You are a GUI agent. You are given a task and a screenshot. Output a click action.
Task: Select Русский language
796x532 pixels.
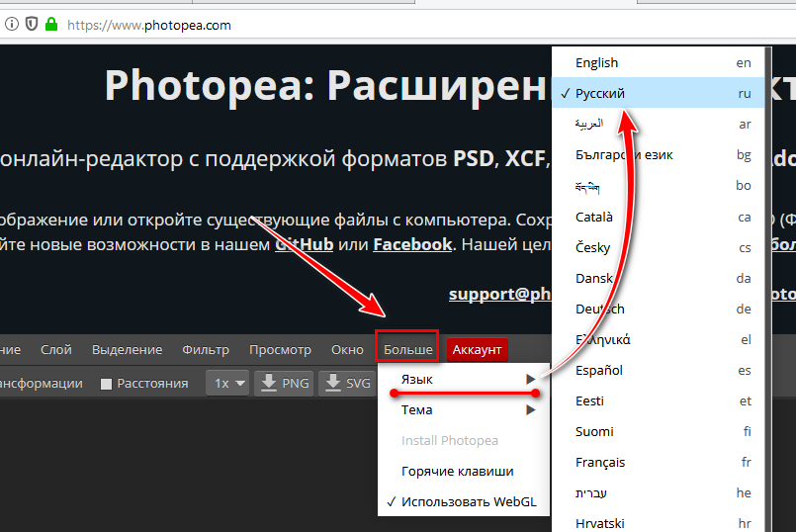tap(659, 93)
